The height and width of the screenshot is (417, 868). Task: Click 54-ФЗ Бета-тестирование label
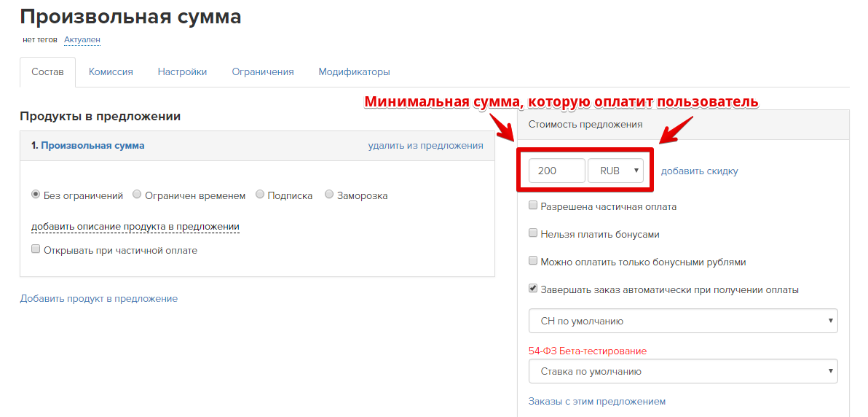pos(588,351)
